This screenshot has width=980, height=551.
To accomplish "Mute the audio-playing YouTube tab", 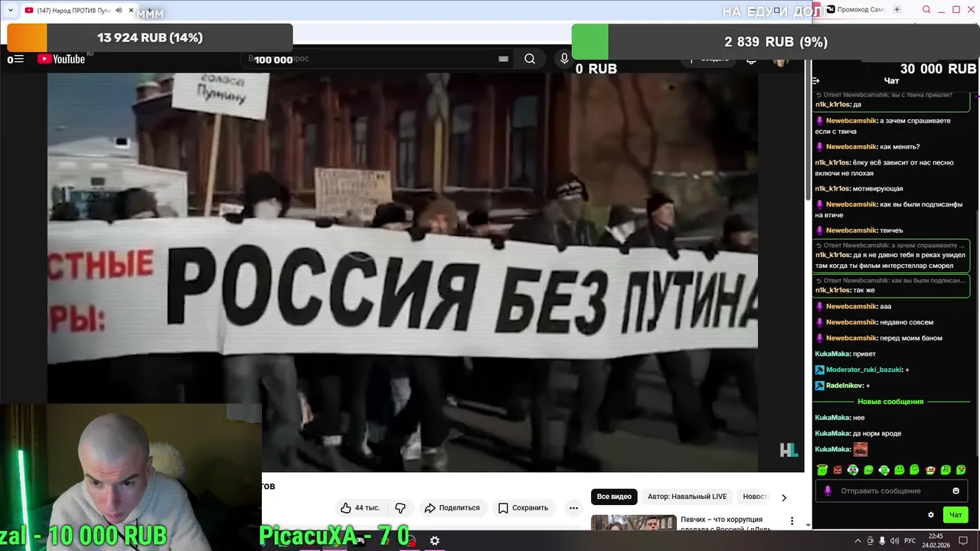I will [119, 11].
